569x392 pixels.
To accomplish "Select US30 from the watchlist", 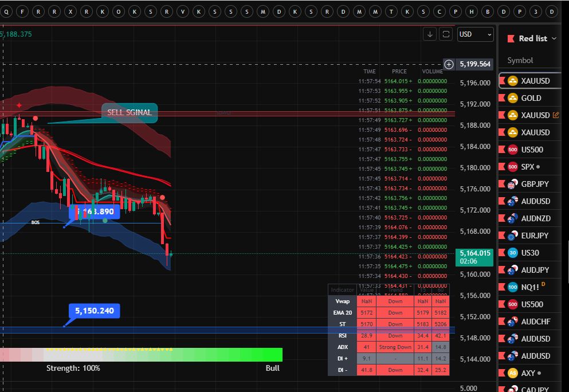I will (x=530, y=253).
